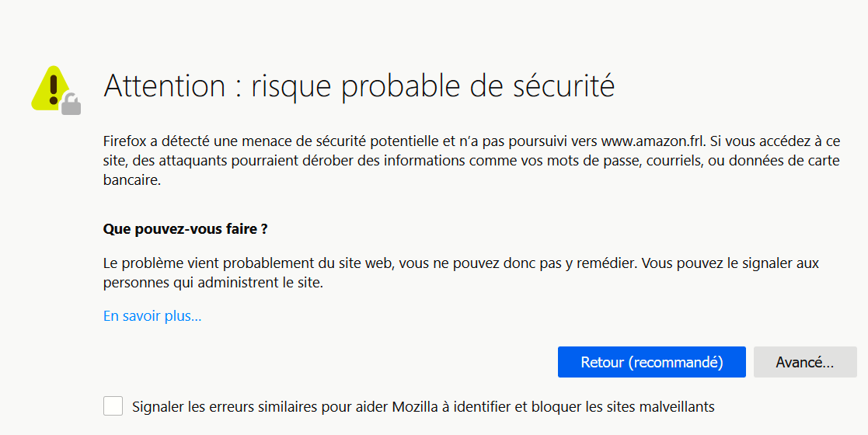
Task: Open the "En savoir plus…" link
Action: (152, 316)
